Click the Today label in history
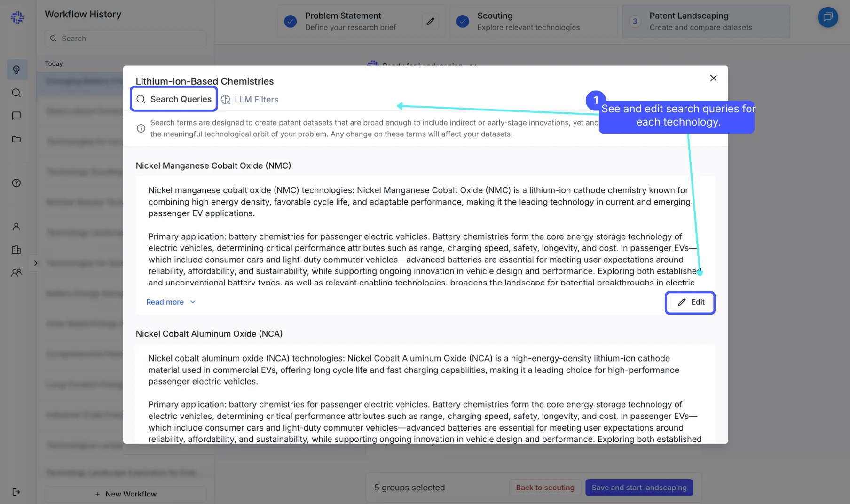The image size is (850, 504). (x=54, y=63)
